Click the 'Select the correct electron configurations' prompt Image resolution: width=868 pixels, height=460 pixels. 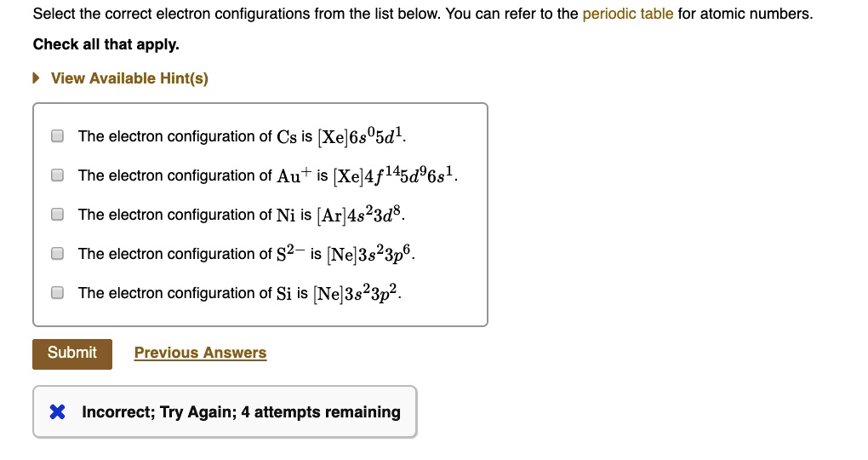[x=196, y=14]
